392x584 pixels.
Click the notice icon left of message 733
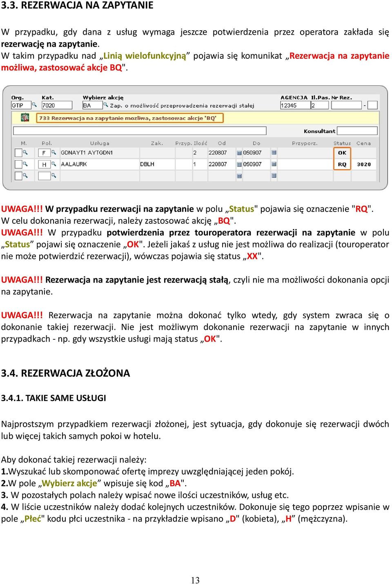[x=25, y=118]
